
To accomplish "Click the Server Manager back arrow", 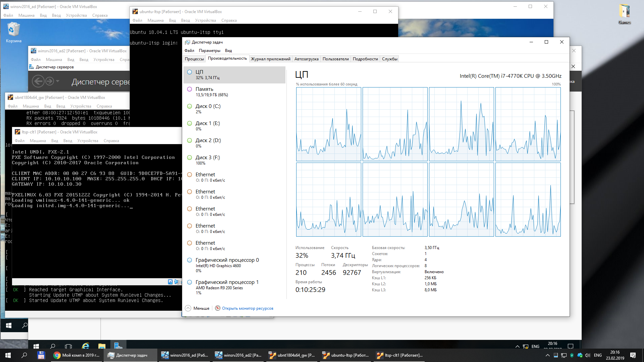I will click(x=38, y=81).
